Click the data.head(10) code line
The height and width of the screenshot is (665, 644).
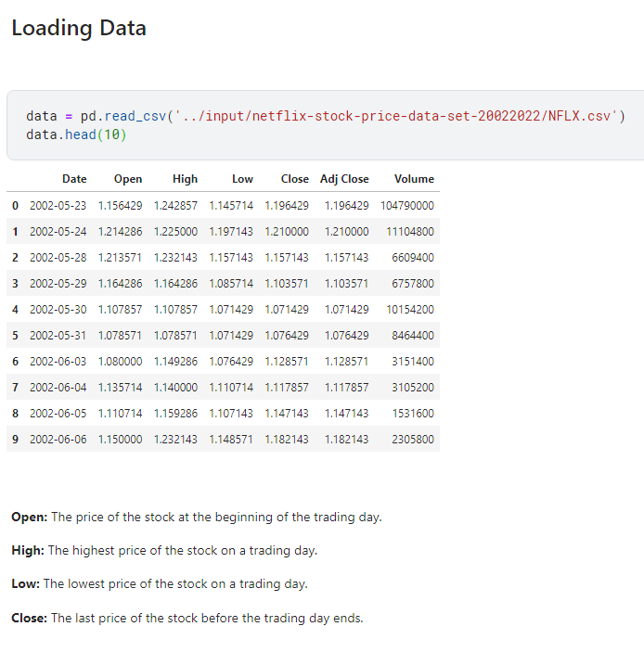(76, 134)
